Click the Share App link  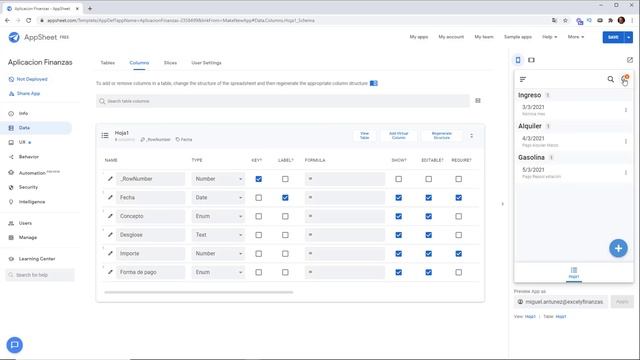click(28, 93)
